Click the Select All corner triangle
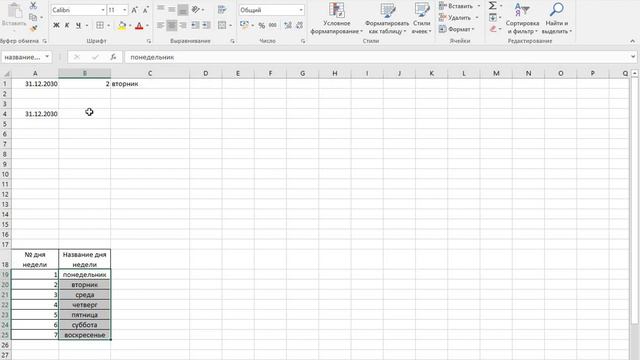Screen dimensions: 640x360 pos(6,73)
